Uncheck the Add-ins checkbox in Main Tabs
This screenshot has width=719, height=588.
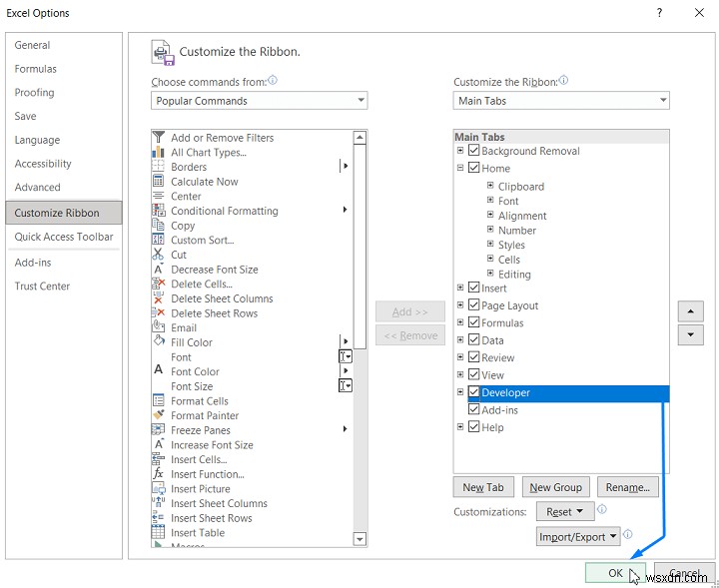click(x=473, y=409)
